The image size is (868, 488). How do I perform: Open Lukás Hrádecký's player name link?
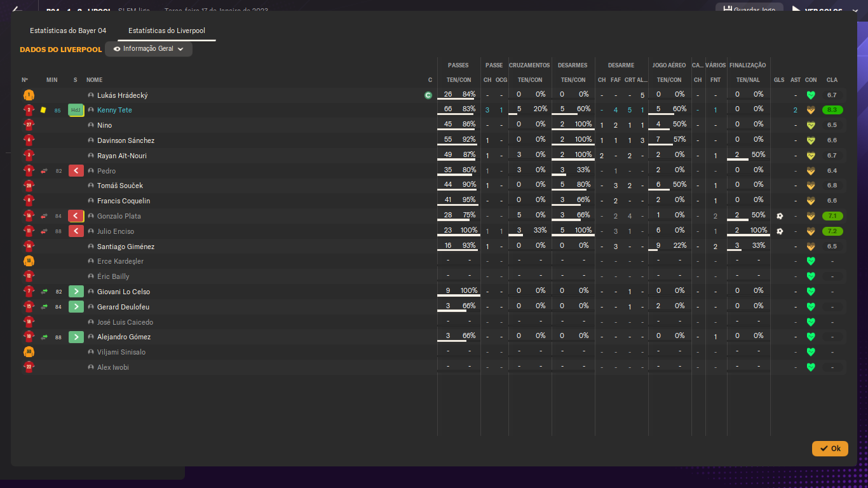[x=122, y=95]
